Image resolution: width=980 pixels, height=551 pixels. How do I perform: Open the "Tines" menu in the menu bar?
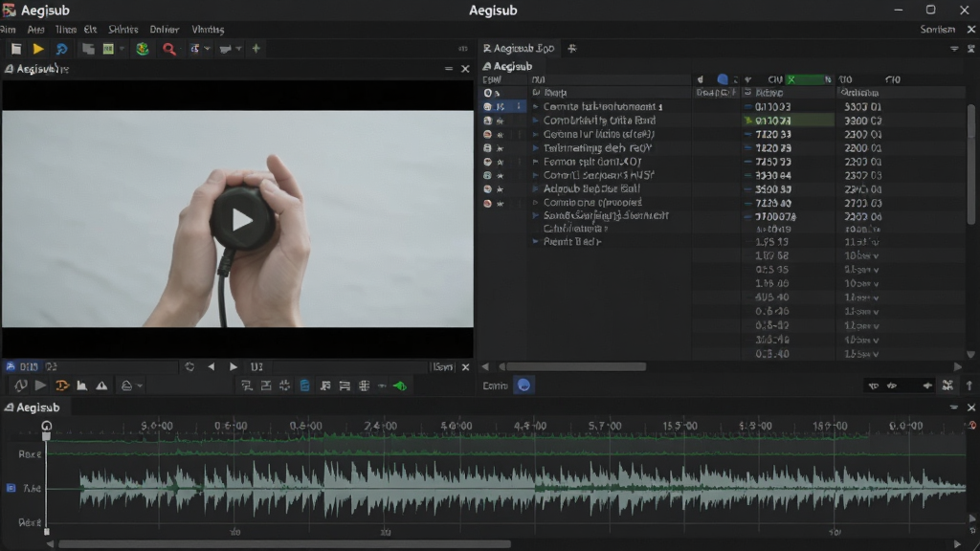tap(66, 30)
